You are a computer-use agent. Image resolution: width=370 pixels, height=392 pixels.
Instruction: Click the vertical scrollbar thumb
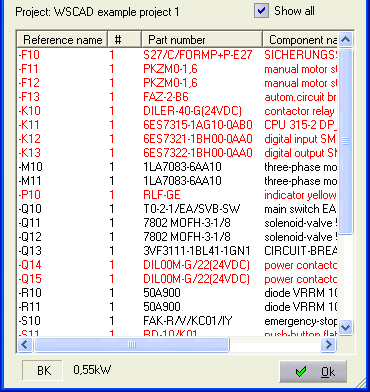[x=346, y=141]
